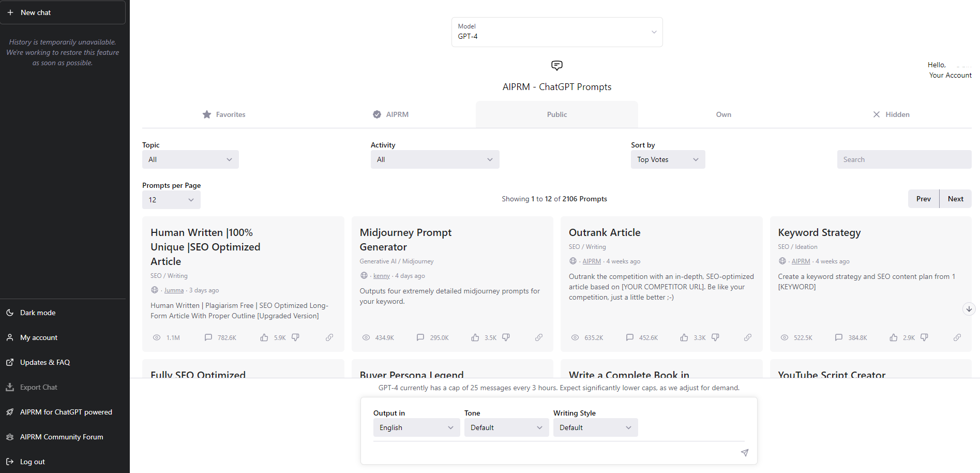The image size is (980, 473).
Task: Copy link of Outrank Article prompt
Action: coord(748,337)
